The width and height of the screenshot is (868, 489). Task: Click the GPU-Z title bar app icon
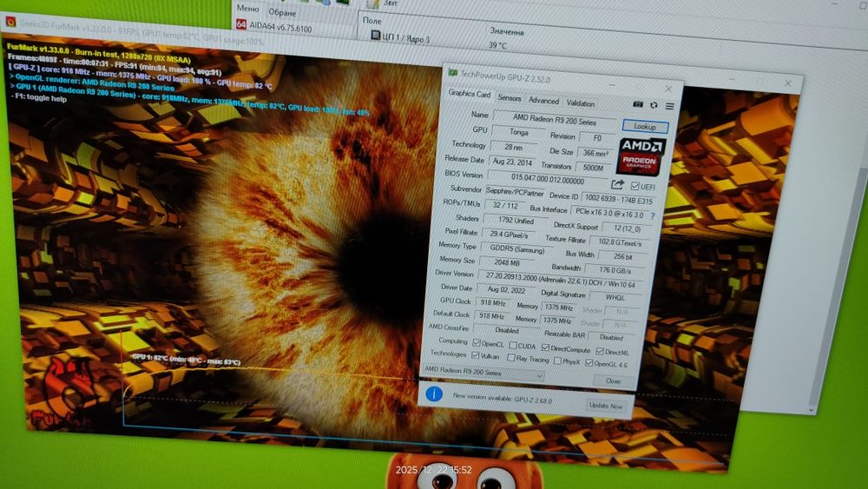pyautogui.click(x=453, y=73)
